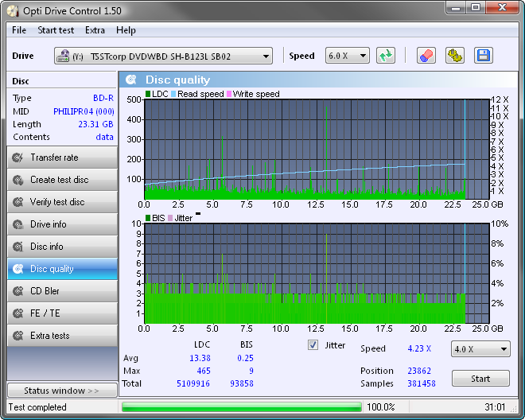Click the Opti Drive Control title icon
This screenshot has width=525, height=420.
pyautogui.click(x=13, y=11)
